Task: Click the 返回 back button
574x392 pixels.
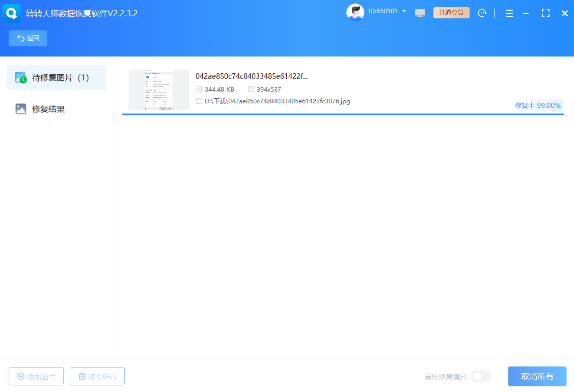Action: (x=28, y=38)
